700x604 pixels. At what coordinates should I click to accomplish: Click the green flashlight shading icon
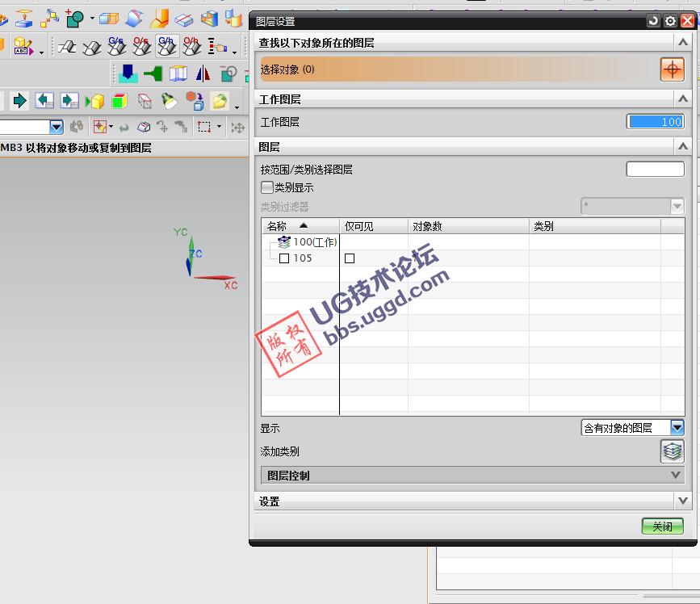(167, 101)
